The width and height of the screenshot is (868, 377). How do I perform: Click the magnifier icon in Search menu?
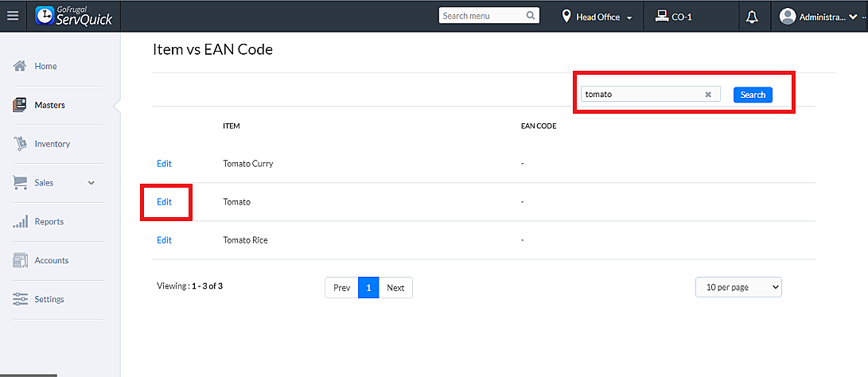[x=531, y=16]
